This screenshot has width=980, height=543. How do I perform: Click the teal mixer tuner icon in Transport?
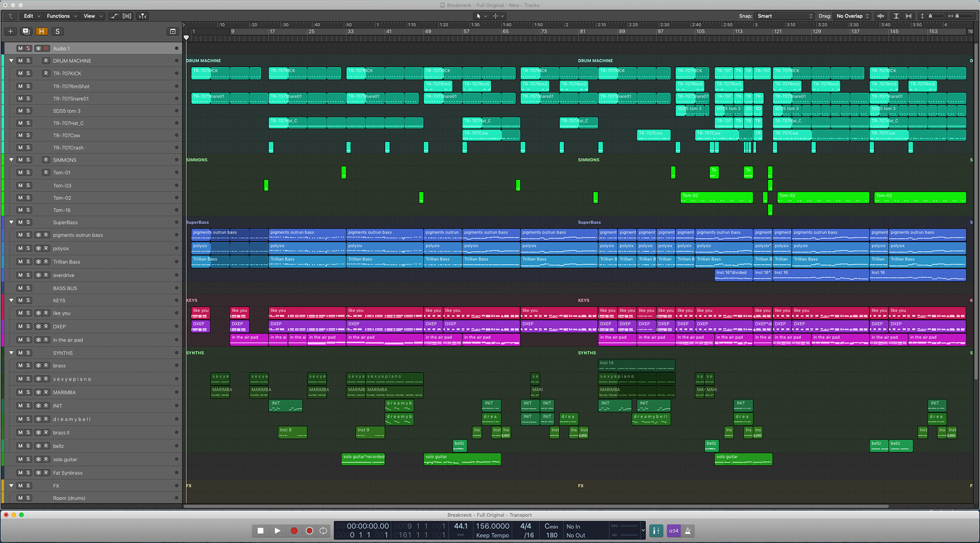point(656,531)
